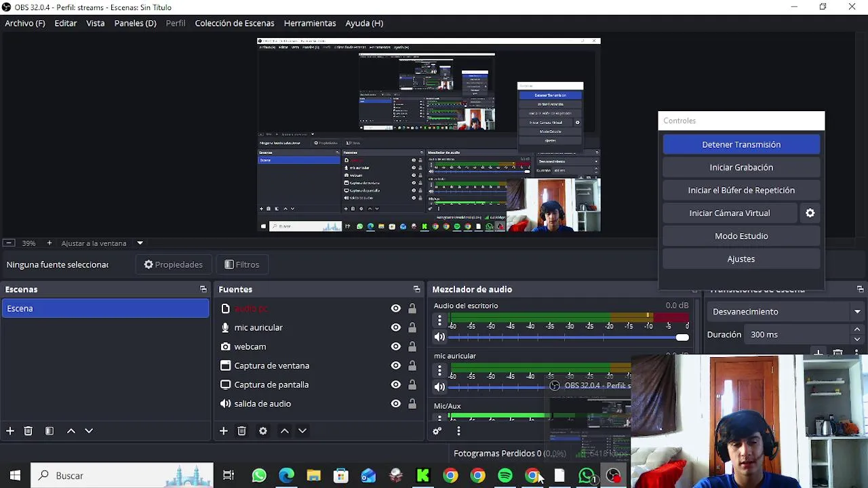
Task: Hide the mic auricular source
Action: tap(396, 327)
